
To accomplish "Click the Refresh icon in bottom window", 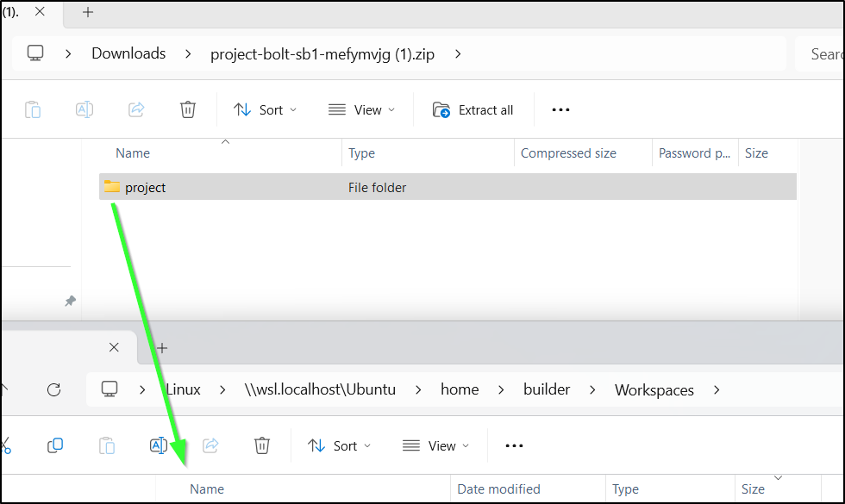I will [x=53, y=389].
